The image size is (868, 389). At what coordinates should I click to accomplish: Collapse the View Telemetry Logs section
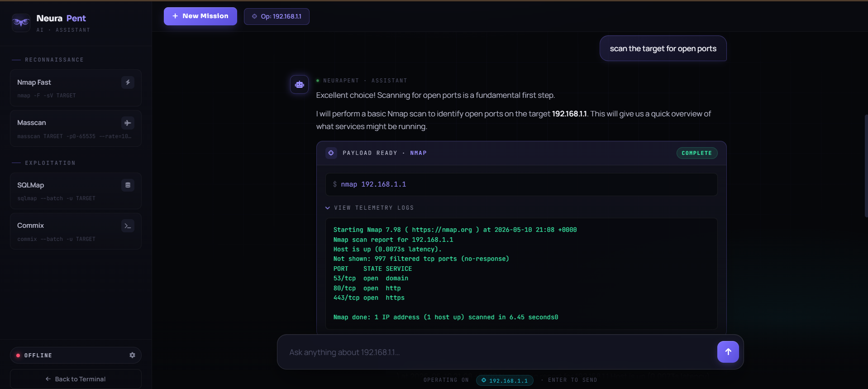369,208
